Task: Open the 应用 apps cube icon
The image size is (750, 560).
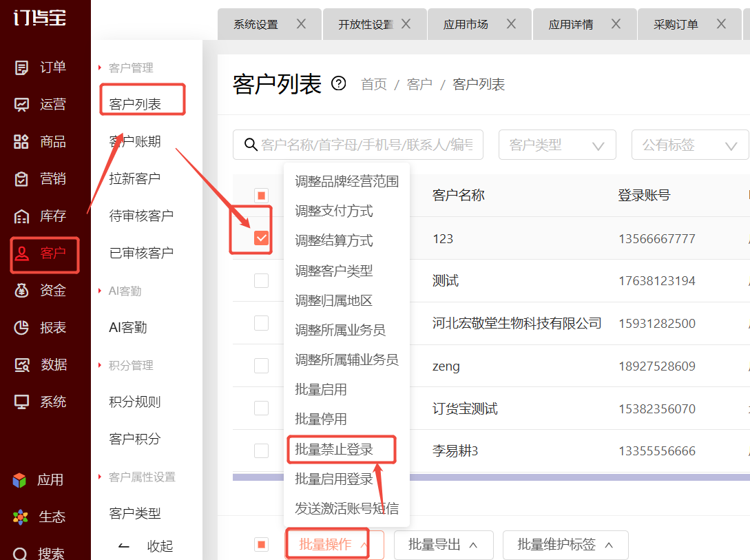Action: (19, 480)
